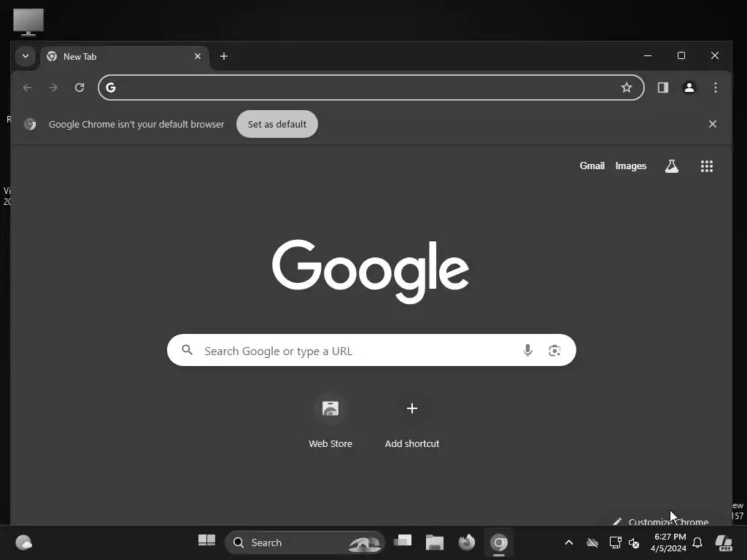
Task: Go forward to next page
Action: click(x=53, y=87)
